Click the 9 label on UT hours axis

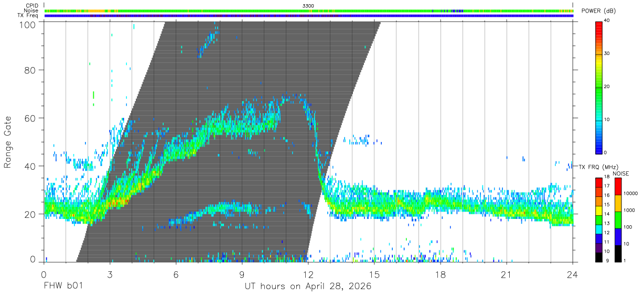pos(242,274)
